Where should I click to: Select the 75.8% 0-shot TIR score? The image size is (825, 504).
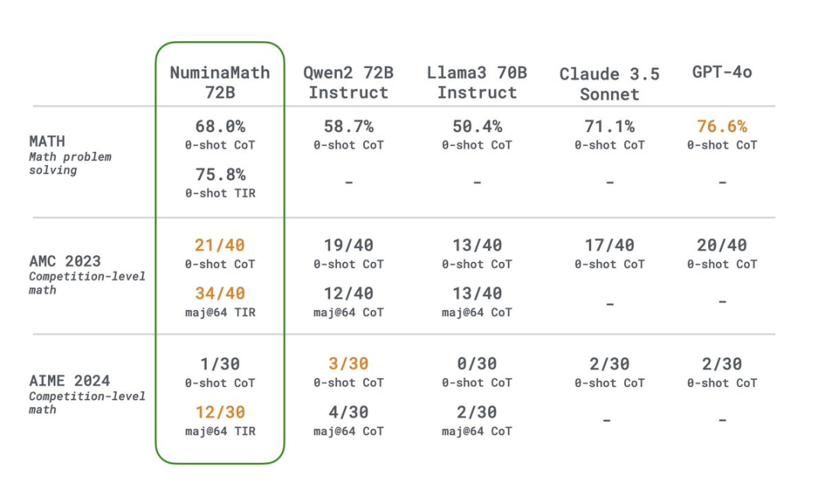pyautogui.click(x=221, y=175)
